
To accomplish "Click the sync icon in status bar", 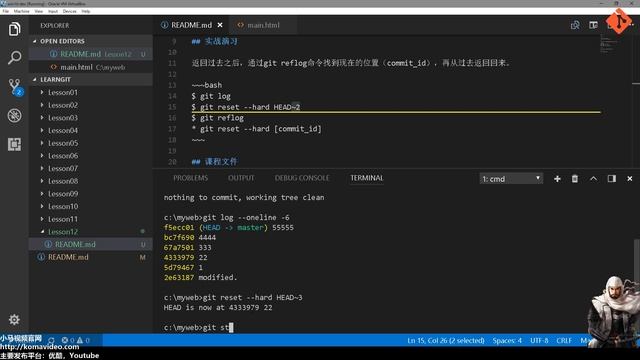I will pos(51,340).
